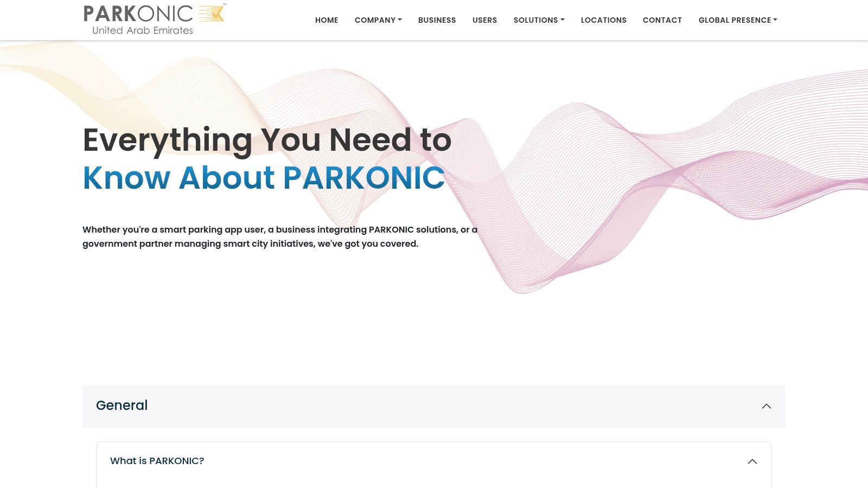The image size is (868, 488).
Task: Visit the LOCATIONS page
Action: (x=604, y=20)
